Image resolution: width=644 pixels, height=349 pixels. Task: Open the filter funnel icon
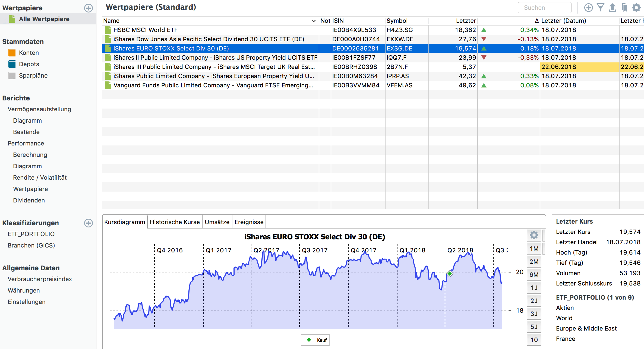[x=601, y=8]
